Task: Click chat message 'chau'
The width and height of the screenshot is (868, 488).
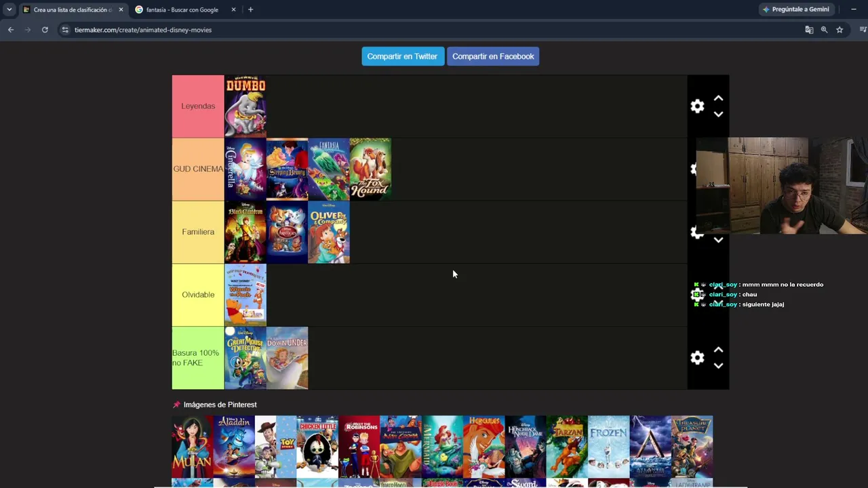Action: pos(749,295)
